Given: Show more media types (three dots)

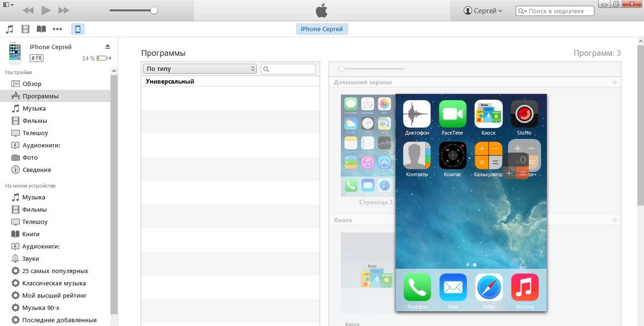Looking at the screenshot, I should [x=58, y=29].
